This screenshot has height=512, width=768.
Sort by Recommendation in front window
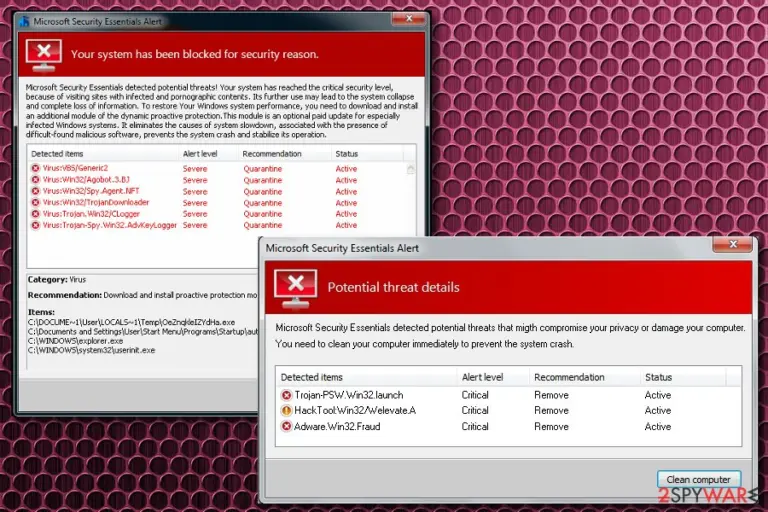(x=584, y=377)
